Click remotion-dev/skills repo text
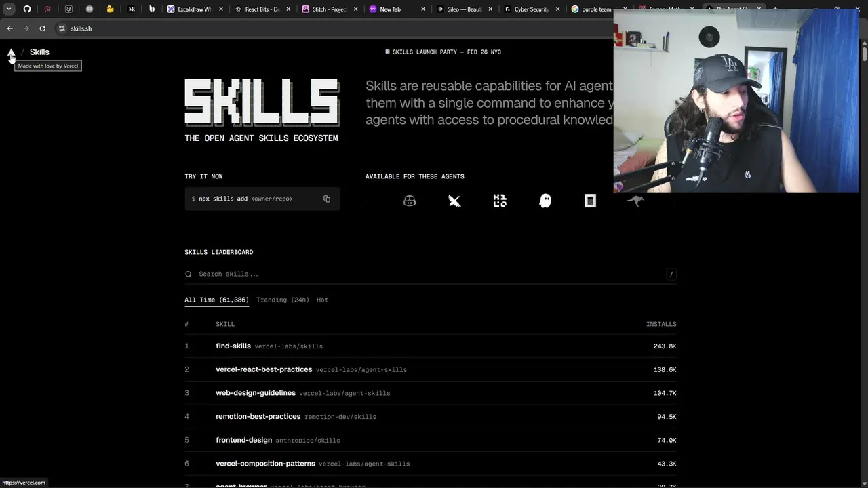Screen dimensions: 868x488 340,417
